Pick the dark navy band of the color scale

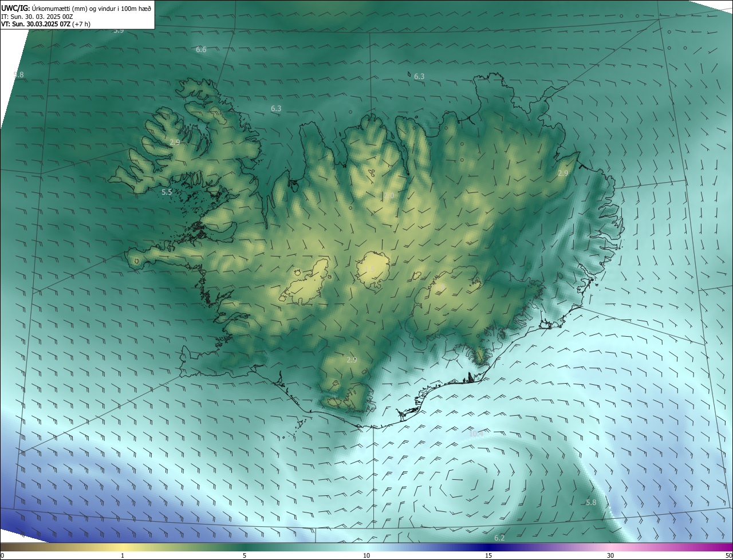488,547
